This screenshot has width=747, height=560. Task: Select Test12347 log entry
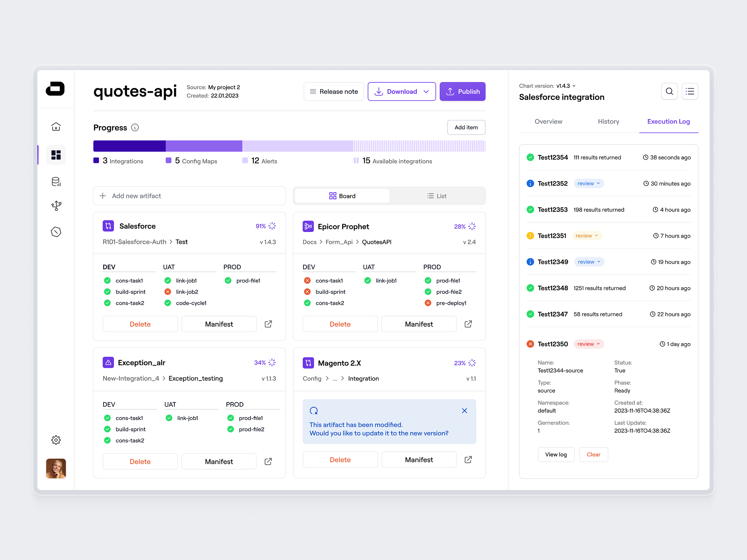click(608, 314)
